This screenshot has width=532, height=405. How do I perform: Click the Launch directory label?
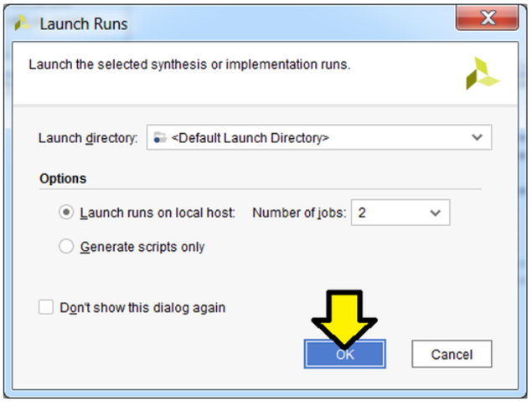[87, 138]
